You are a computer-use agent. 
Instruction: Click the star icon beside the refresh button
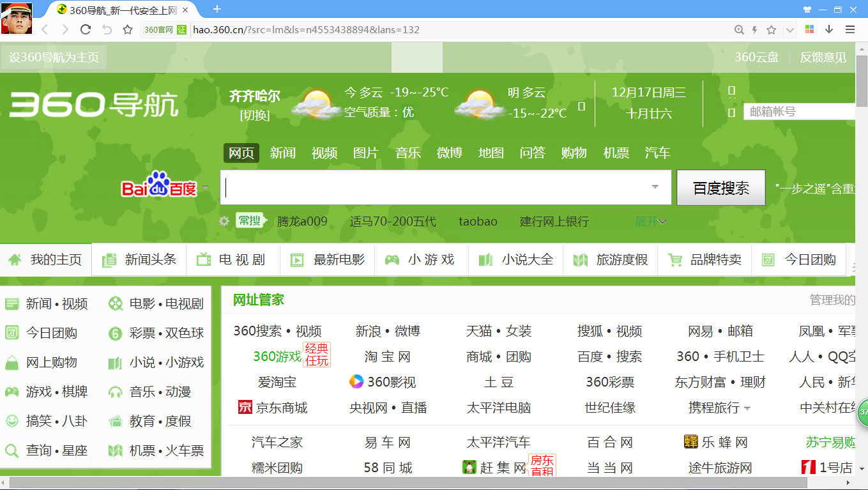coord(128,29)
